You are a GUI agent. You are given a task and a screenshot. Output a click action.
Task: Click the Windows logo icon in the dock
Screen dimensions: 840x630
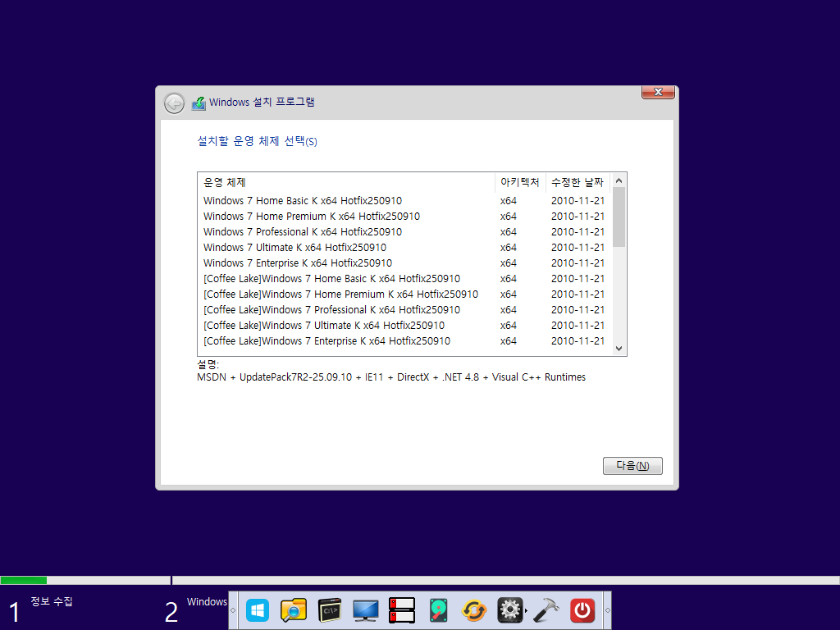(x=257, y=610)
